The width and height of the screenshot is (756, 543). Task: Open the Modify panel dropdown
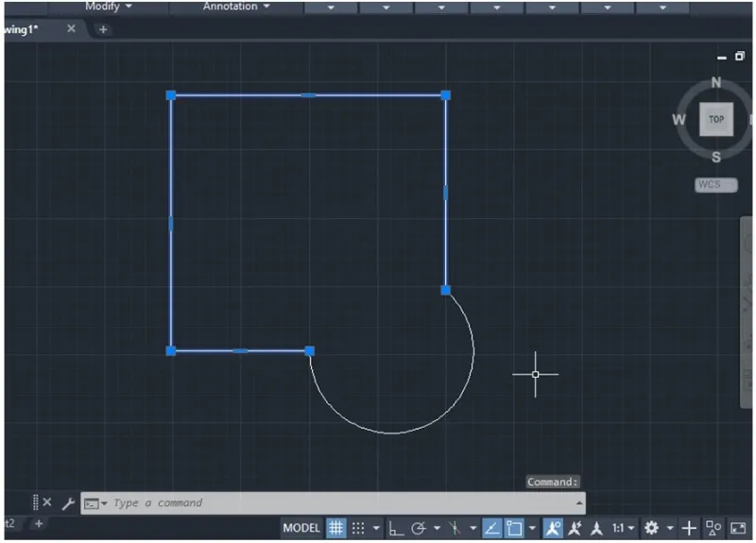pos(108,7)
